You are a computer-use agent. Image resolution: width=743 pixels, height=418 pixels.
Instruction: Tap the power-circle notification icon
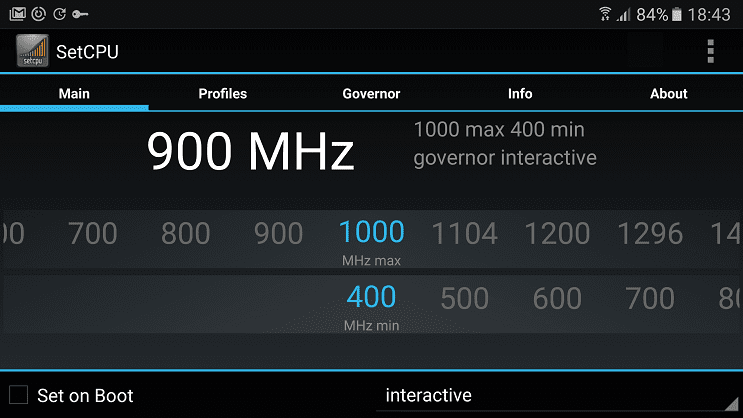pos(38,14)
